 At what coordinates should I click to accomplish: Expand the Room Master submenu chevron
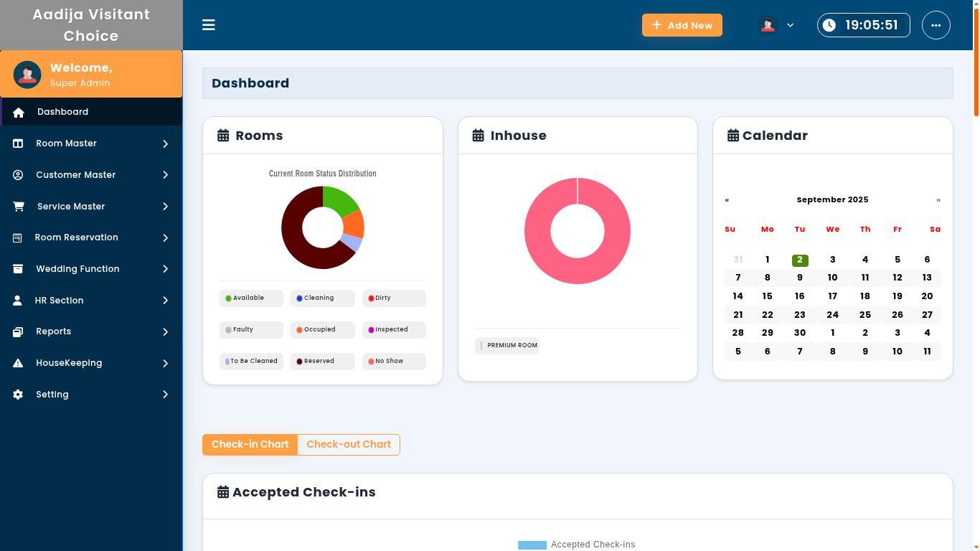(x=165, y=143)
